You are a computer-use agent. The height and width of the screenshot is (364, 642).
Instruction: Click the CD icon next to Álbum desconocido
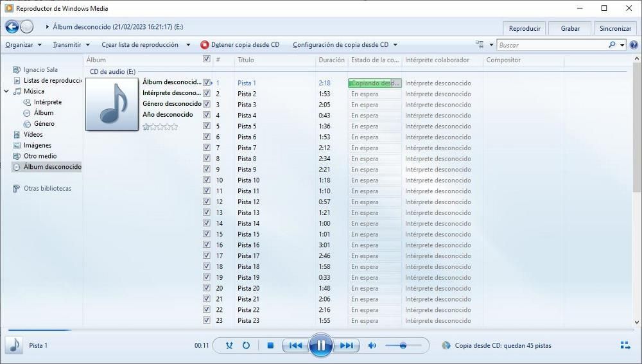click(17, 167)
